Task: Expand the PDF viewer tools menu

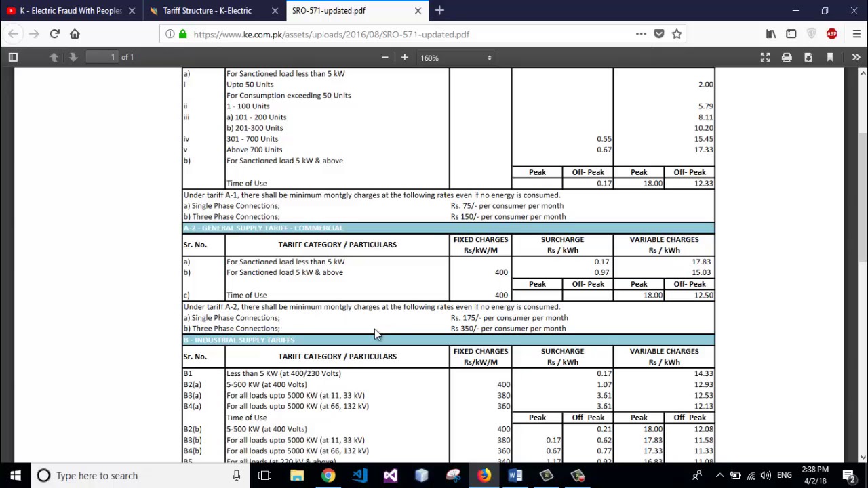Action: click(x=856, y=58)
